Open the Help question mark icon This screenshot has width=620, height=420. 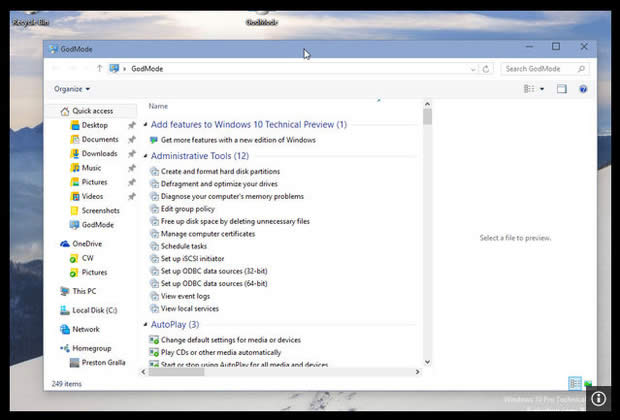[x=583, y=89]
